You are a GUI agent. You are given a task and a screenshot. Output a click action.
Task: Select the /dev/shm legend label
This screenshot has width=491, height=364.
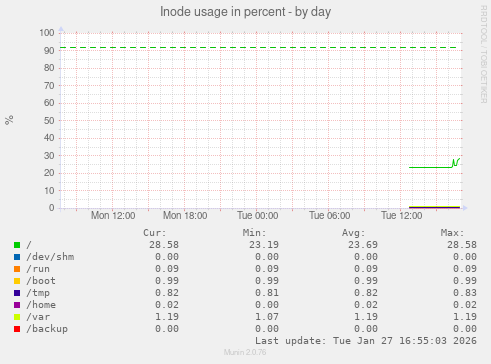[x=50, y=257]
